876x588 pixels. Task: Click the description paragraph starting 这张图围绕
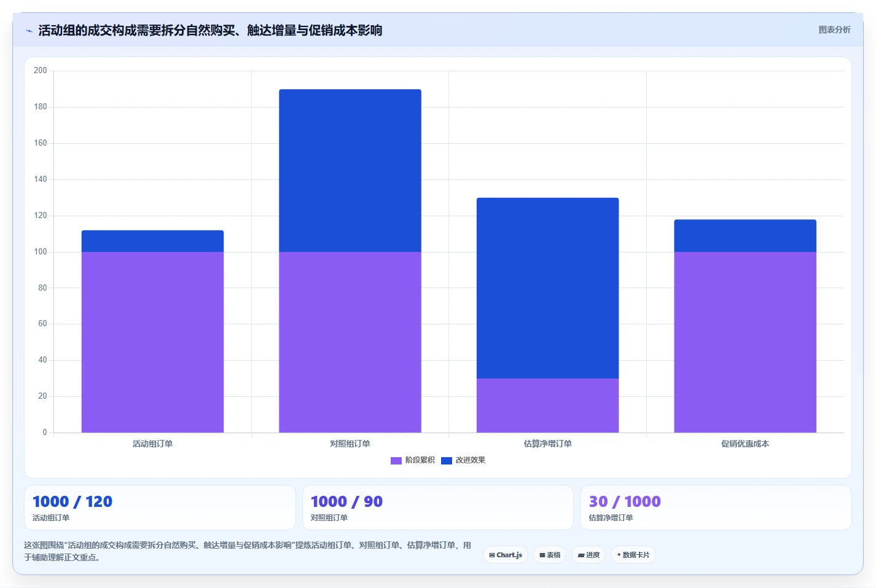[248, 551]
